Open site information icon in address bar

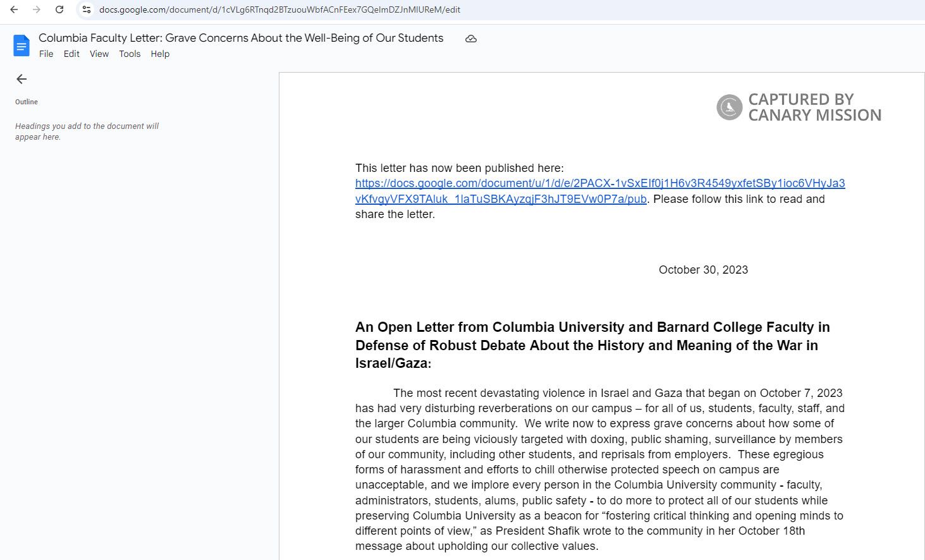(87, 9)
